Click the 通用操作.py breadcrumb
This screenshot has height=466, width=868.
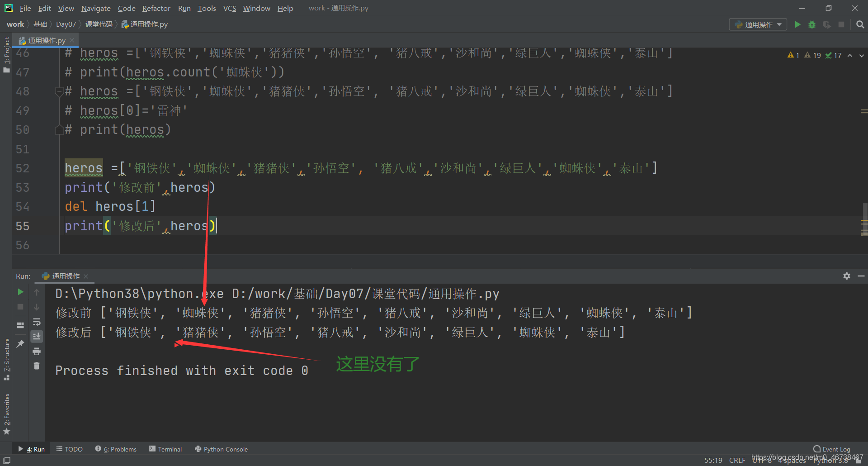point(145,24)
